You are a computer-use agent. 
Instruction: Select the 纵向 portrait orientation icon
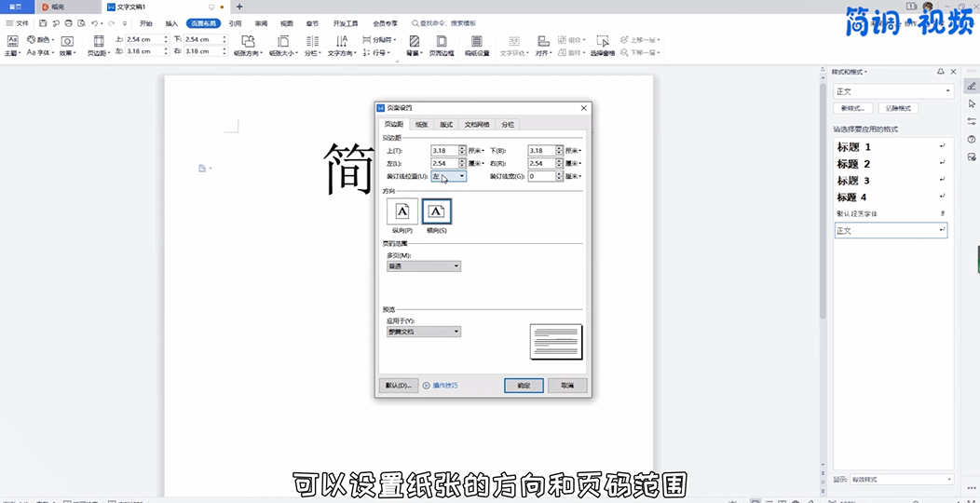402,211
